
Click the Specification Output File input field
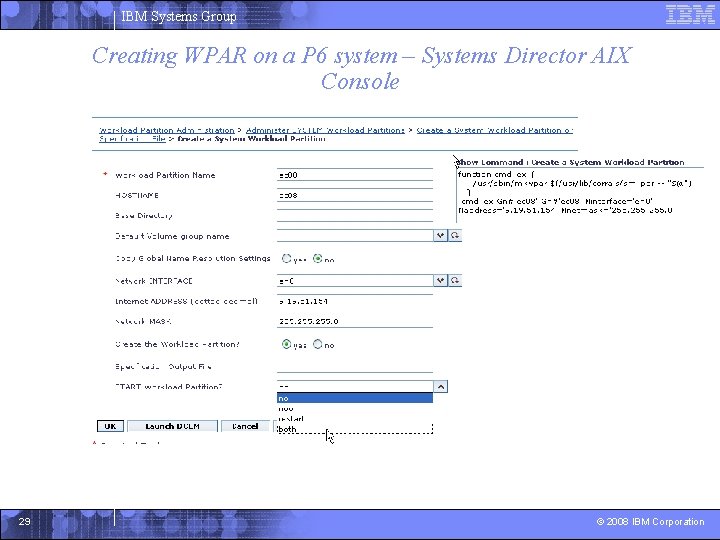pyautogui.click(x=354, y=366)
